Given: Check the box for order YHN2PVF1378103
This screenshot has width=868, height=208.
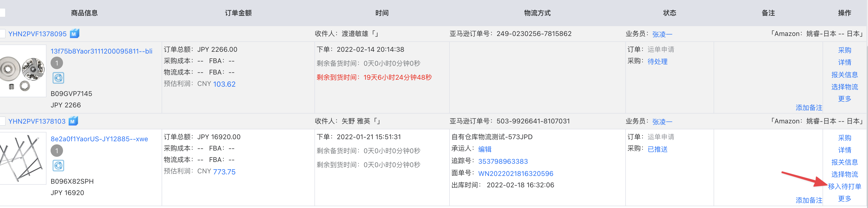Looking at the screenshot, I should 2,121.
